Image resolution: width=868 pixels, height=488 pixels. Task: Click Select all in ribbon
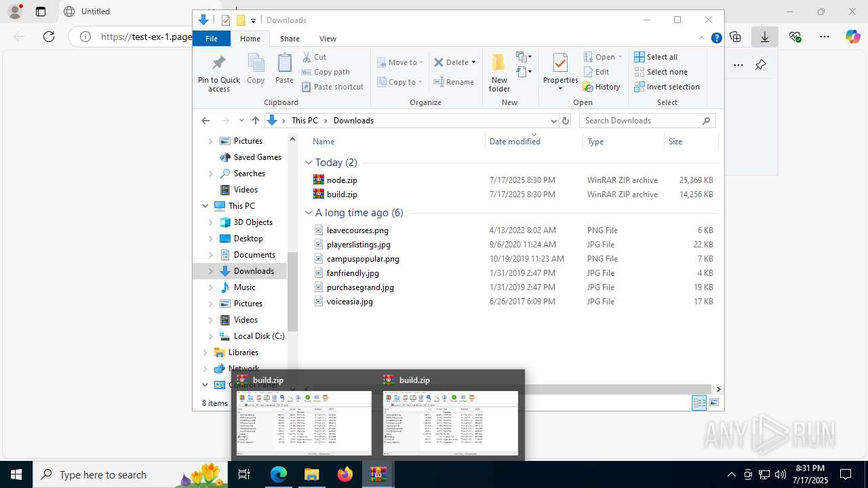[656, 57]
